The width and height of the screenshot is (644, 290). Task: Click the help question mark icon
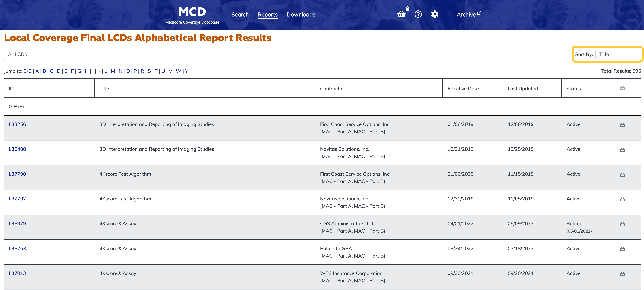click(x=418, y=14)
